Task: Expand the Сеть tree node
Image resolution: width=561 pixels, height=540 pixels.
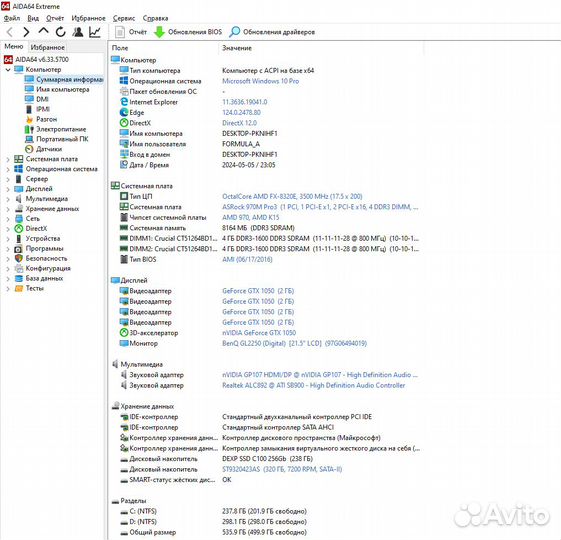Action: (x=8, y=219)
